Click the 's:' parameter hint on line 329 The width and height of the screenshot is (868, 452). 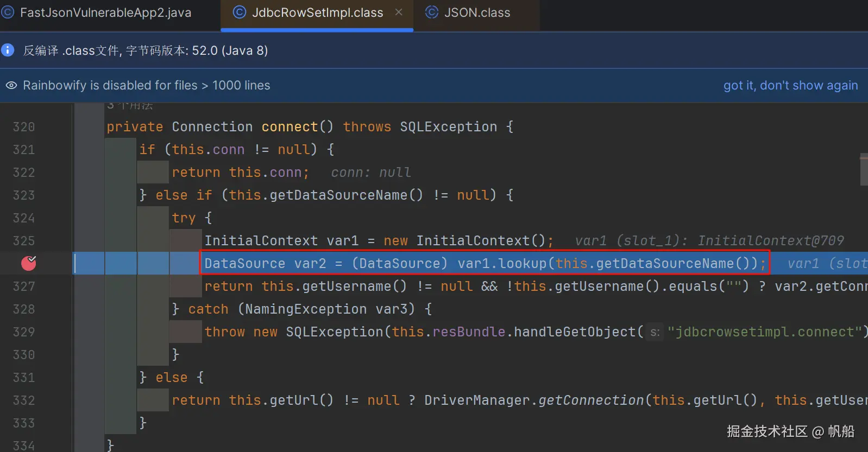coord(655,332)
